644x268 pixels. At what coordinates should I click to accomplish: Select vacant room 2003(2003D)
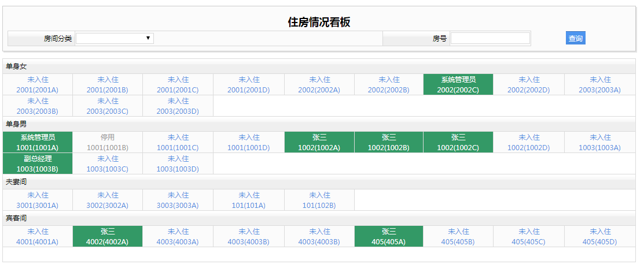coord(178,106)
